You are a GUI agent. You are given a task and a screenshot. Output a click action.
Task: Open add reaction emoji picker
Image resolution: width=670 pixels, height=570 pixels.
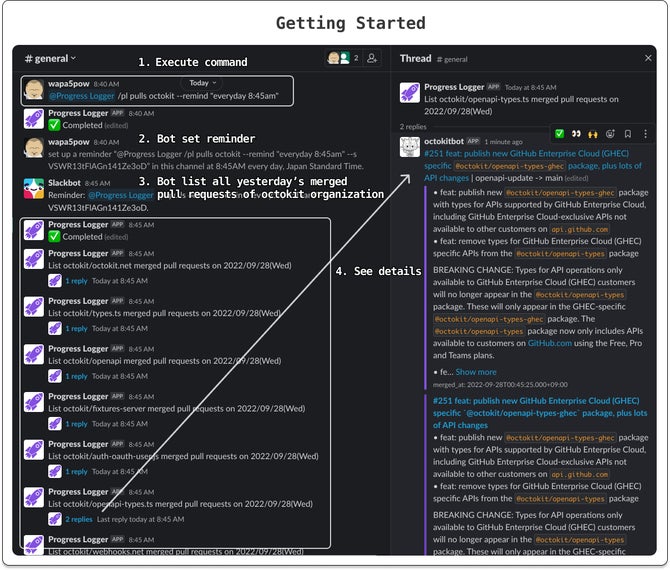point(610,134)
